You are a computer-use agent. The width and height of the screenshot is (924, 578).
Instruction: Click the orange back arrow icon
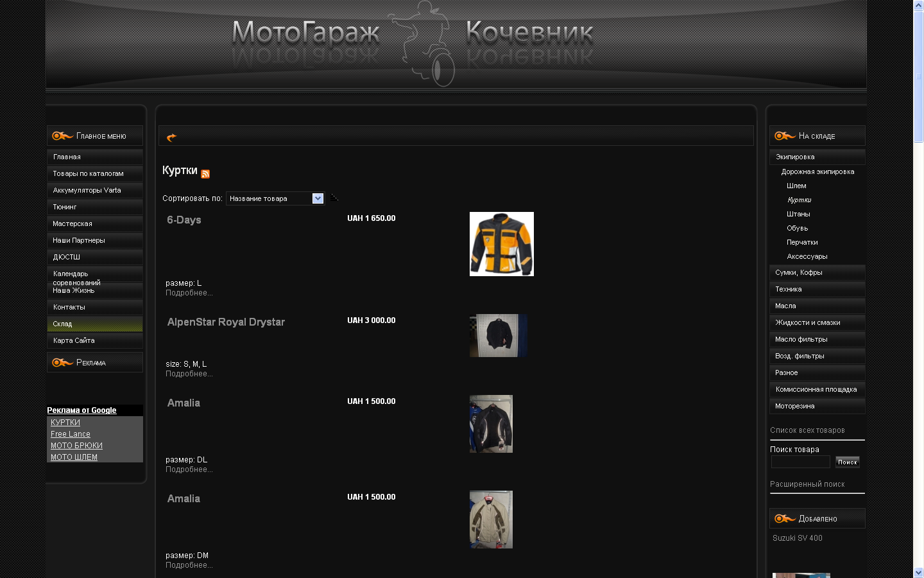(x=171, y=137)
